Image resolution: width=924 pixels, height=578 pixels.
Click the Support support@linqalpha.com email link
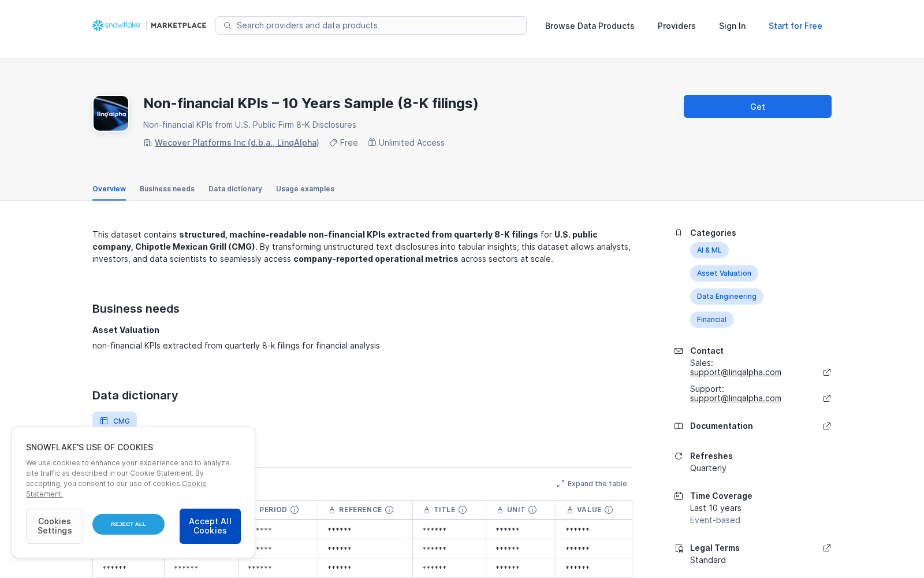coord(736,398)
